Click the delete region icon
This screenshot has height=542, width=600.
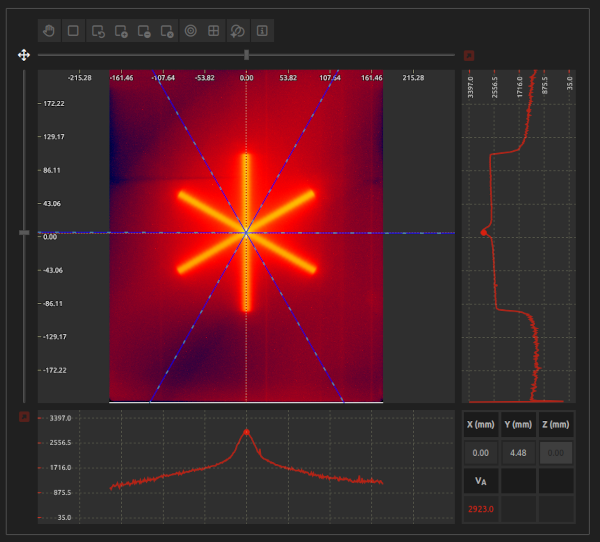pos(167,31)
